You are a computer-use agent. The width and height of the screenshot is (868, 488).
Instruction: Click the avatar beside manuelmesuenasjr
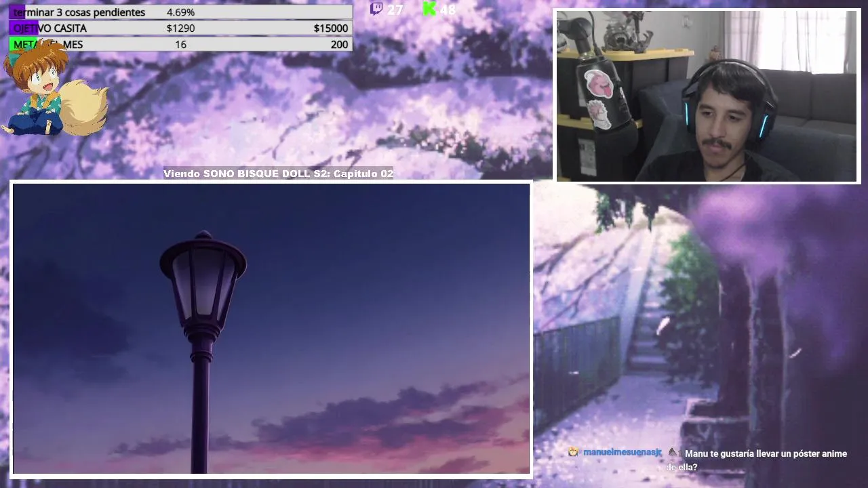[x=574, y=452]
